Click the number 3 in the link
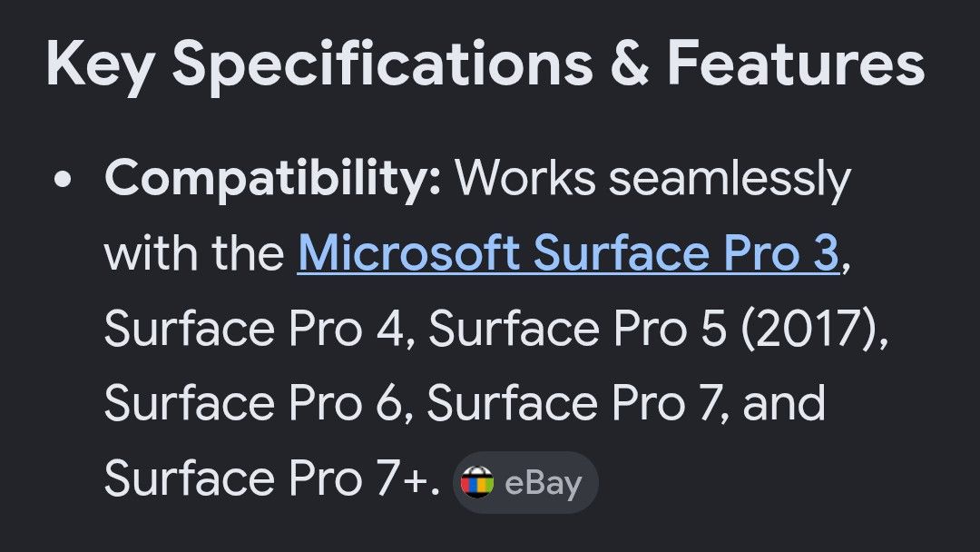This screenshot has height=552, width=980. click(x=826, y=253)
